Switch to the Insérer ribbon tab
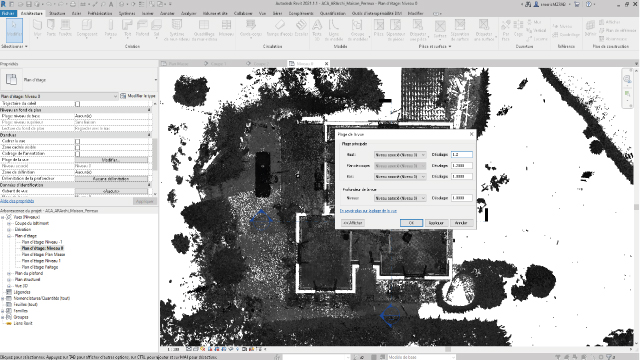This screenshot has width=640, height=360. point(147,13)
